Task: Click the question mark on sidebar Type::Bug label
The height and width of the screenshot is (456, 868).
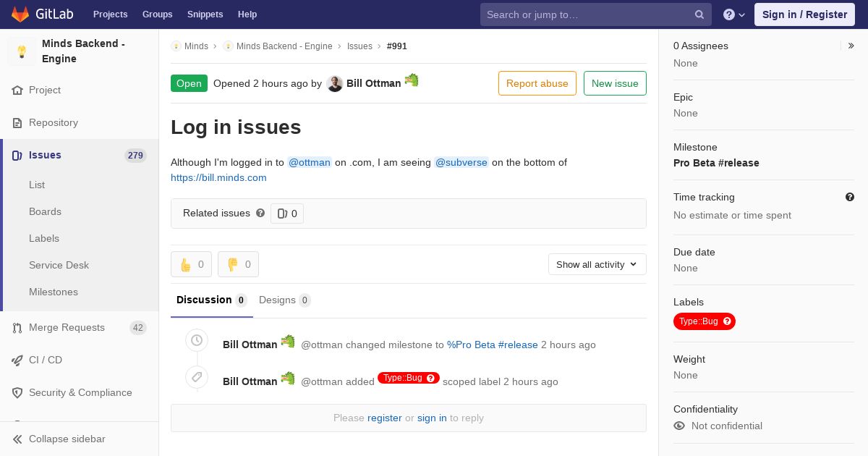Action: pos(727,321)
